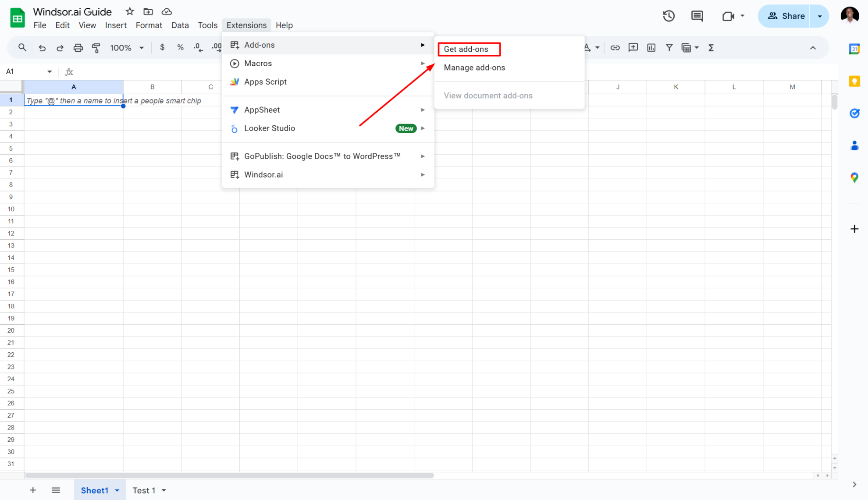Switch to the Sheet1 tab
The height and width of the screenshot is (500, 868).
pos(95,490)
